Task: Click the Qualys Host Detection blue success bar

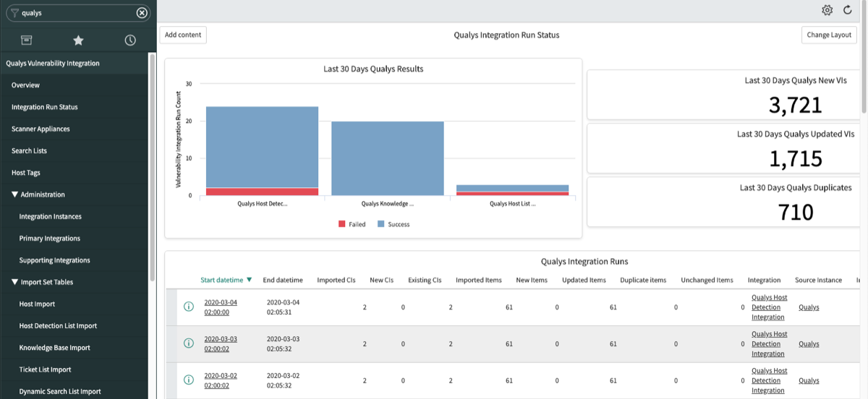Action: [262, 147]
